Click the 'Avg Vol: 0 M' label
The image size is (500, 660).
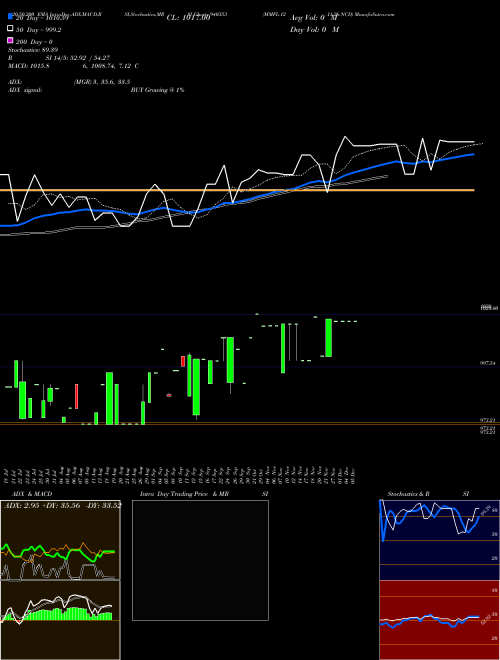click(314, 18)
